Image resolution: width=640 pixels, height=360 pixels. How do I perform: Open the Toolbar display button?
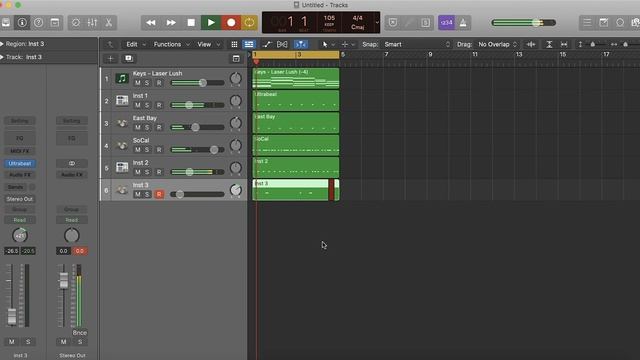click(x=55, y=22)
